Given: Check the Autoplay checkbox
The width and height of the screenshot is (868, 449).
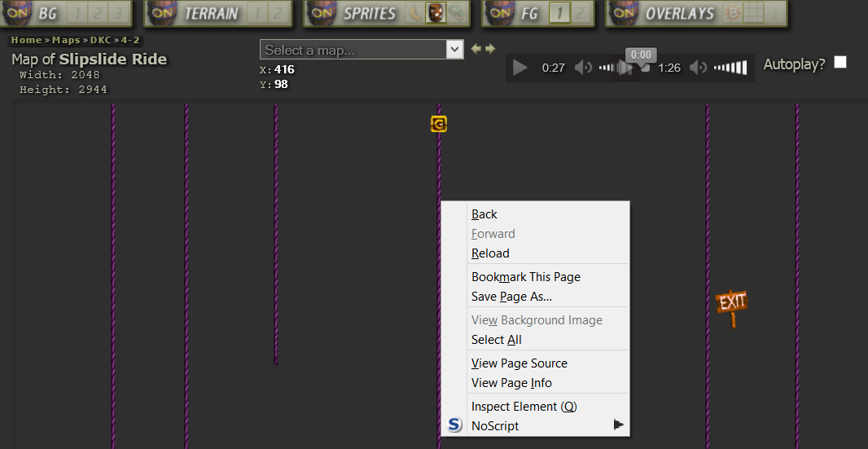Looking at the screenshot, I should (840, 63).
